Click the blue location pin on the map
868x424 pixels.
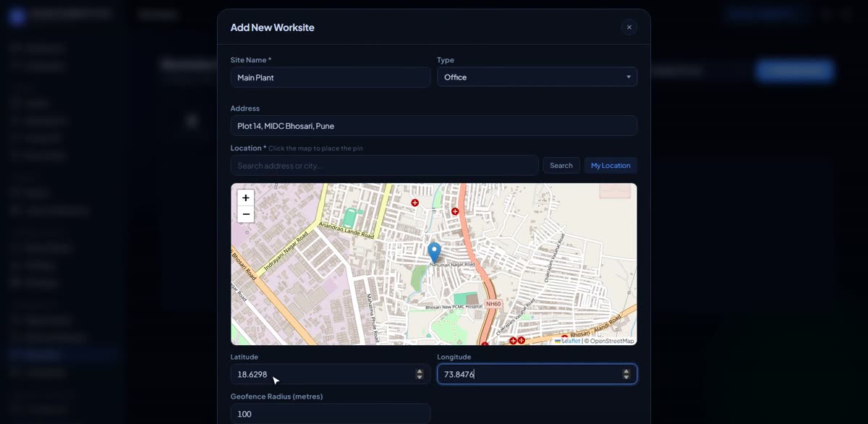(x=434, y=253)
